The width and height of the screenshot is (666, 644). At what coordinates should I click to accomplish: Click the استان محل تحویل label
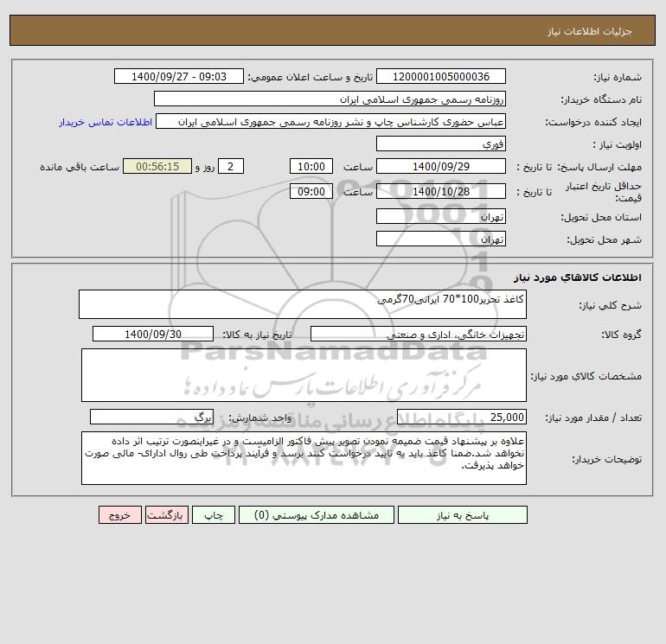[x=601, y=217]
